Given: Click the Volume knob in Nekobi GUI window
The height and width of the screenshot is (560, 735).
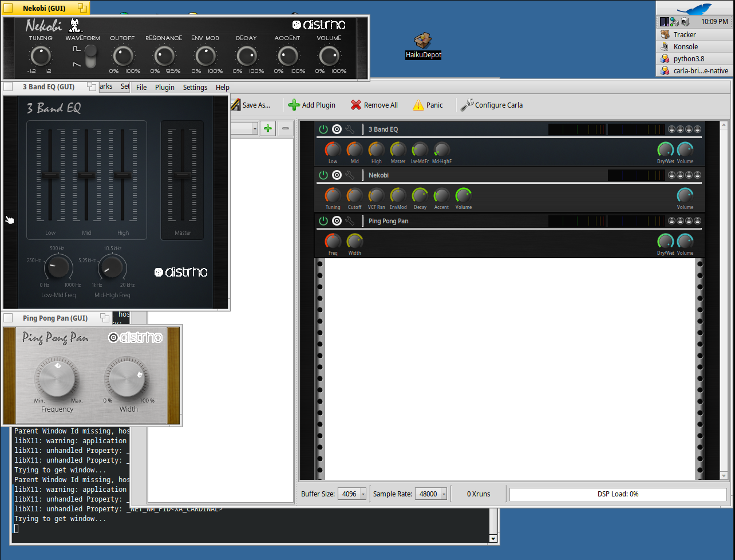Looking at the screenshot, I should point(329,56).
